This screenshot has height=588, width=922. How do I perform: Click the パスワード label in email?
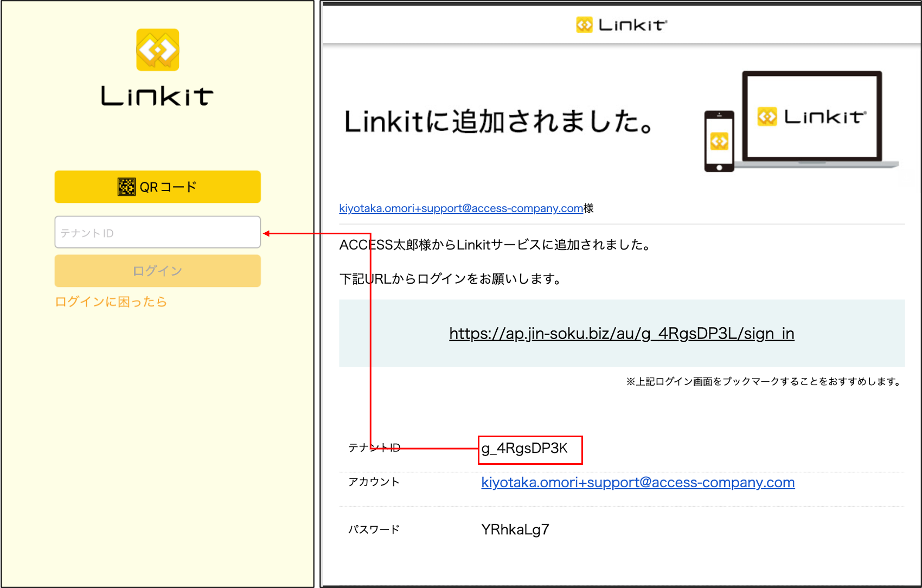[x=374, y=529]
